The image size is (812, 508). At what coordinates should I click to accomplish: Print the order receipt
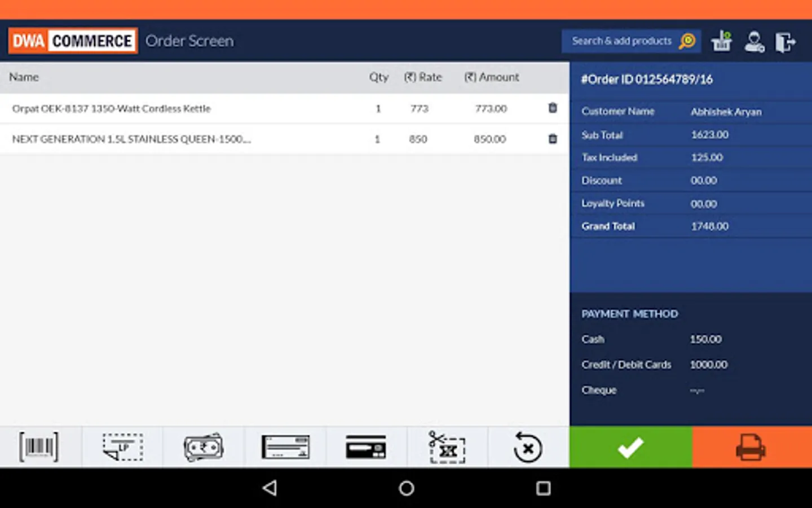(751, 447)
